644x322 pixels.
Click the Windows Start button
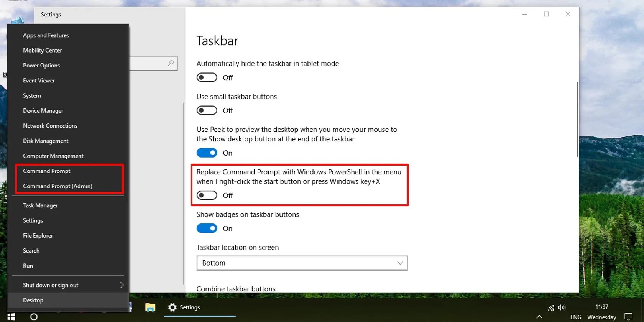(x=11, y=317)
